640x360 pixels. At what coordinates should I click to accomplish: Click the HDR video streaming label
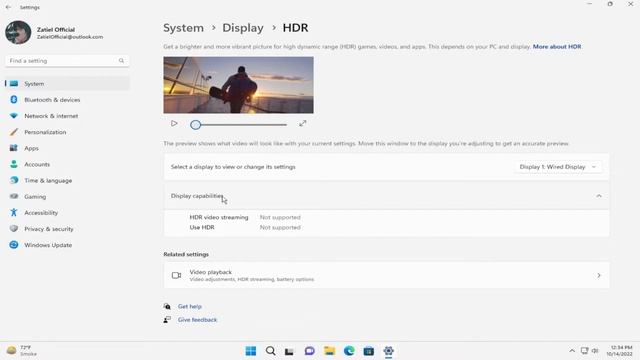219,218
